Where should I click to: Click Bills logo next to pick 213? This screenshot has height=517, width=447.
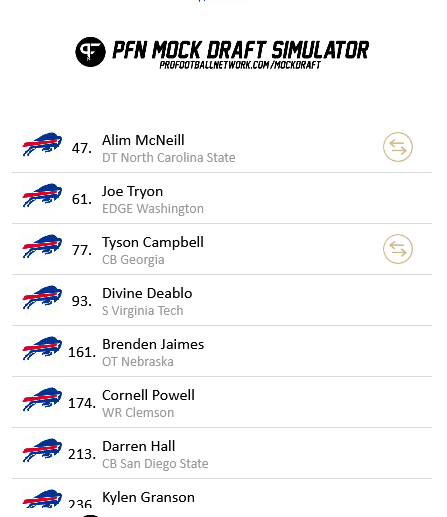click(42, 450)
